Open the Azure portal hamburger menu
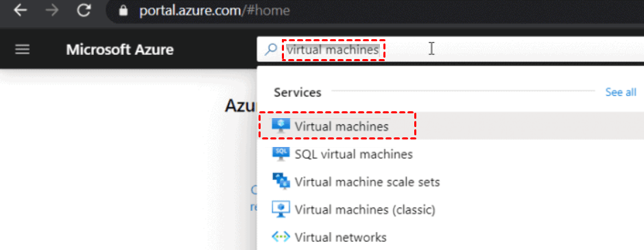 (22, 49)
